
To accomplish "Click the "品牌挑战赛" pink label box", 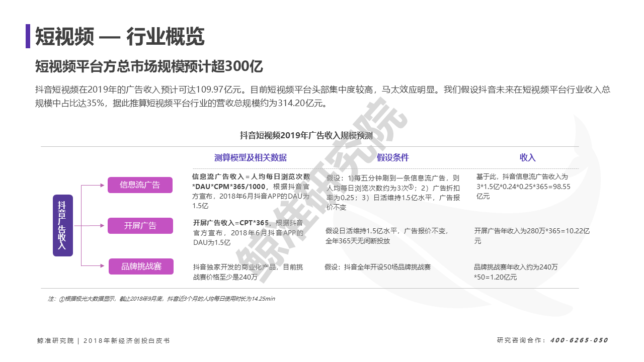I will tap(141, 266).
